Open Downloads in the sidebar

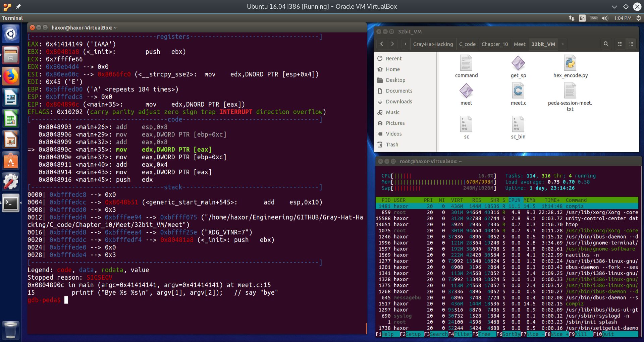pos(398,102)
